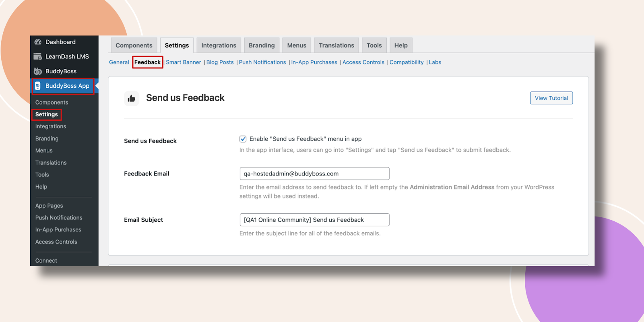Open Translations in the sidebar submenu
Image resolution: width=644 pixels, height=322 pixels.
pyautogui.click(x=51, y=163)
